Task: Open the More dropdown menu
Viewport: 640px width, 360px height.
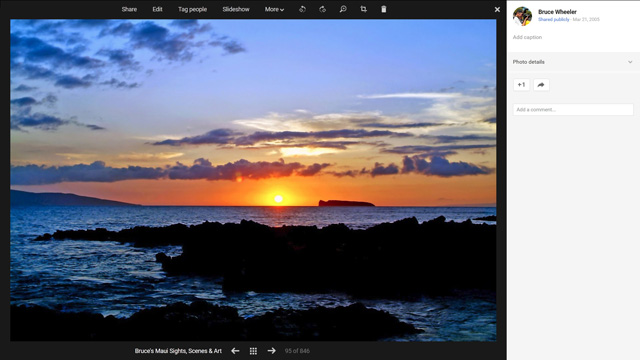Action: 274,9
